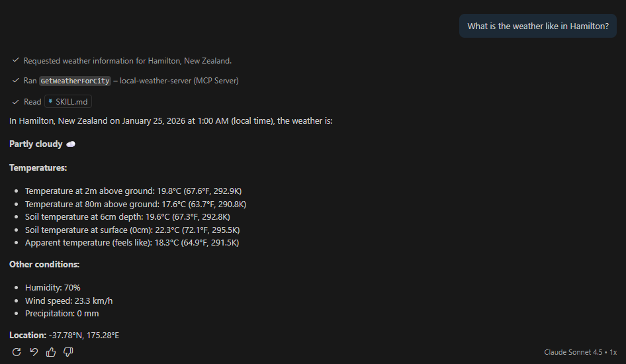Give the response a thumbs down

tap(68, 352)
